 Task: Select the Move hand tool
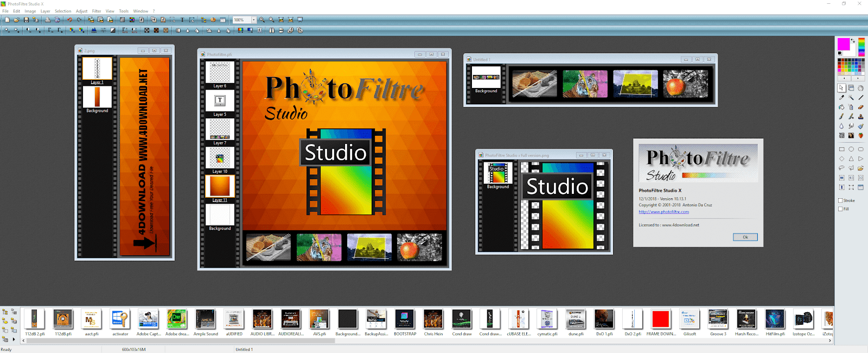(861, 87)
